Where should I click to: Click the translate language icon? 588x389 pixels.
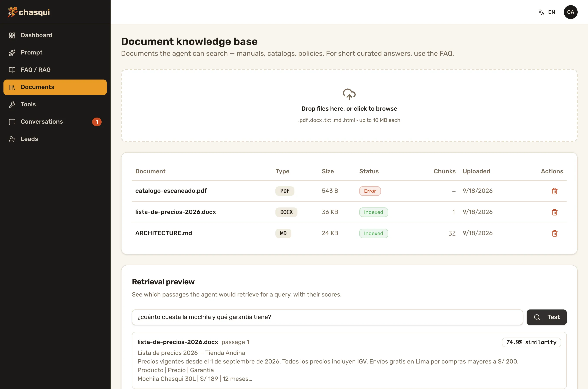541,12
